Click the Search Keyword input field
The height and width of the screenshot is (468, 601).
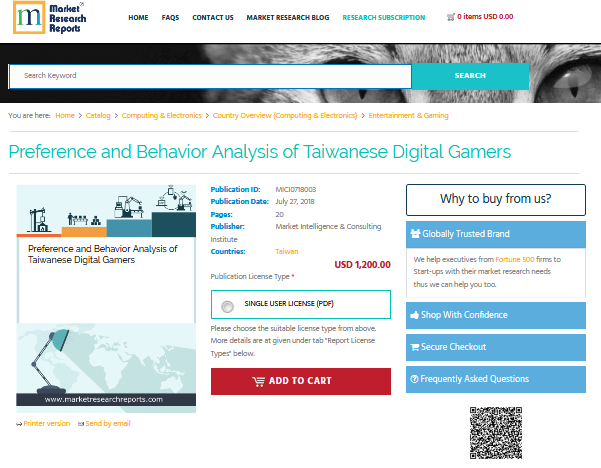(210, 76)
